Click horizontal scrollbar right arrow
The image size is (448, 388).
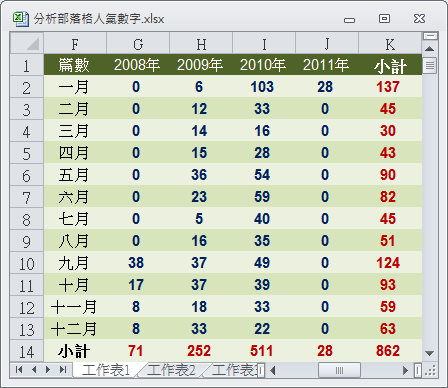point(405,370)
